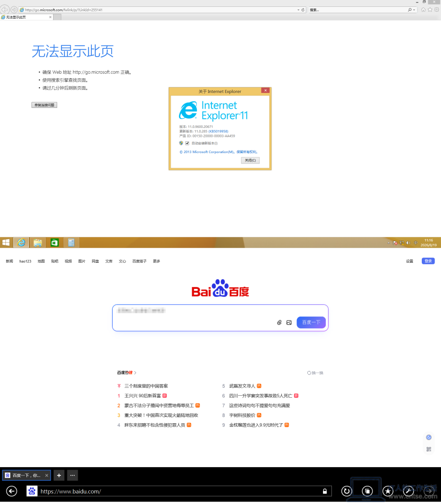Open the tab tools ellipsis menu

click(x=73, y=476)
